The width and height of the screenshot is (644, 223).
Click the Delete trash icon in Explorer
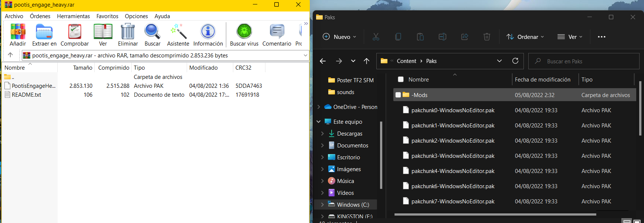pos(487,37)
